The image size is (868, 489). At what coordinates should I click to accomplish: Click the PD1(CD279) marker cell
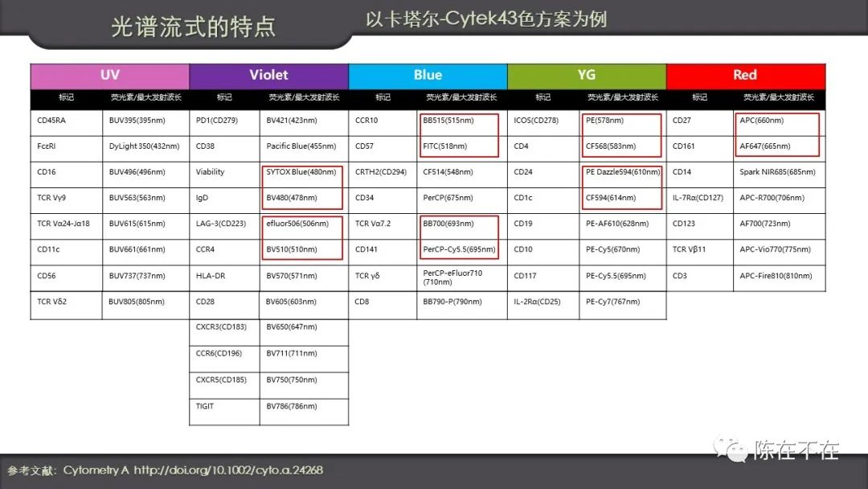(215, 121)
